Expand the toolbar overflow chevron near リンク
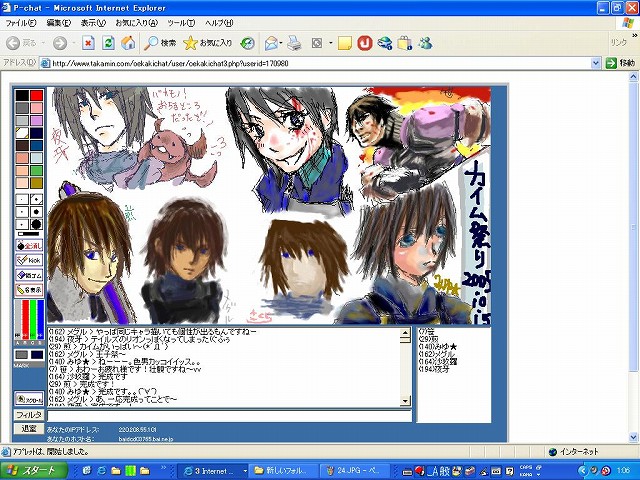 tap(634, 36)
